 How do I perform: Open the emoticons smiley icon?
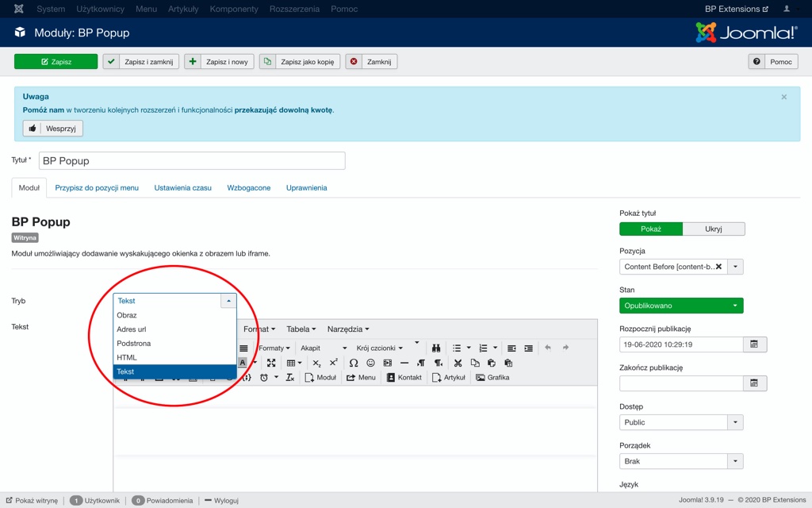tap(370, 363)
